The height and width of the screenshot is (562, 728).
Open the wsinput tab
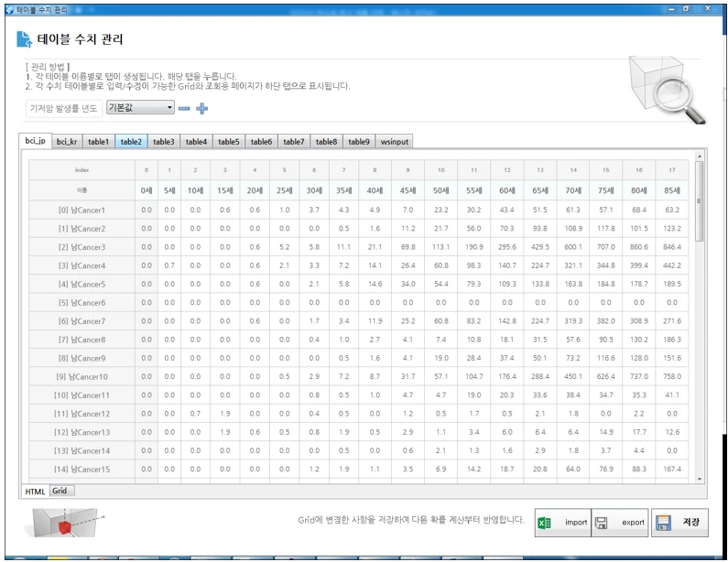tap(394, 142)
